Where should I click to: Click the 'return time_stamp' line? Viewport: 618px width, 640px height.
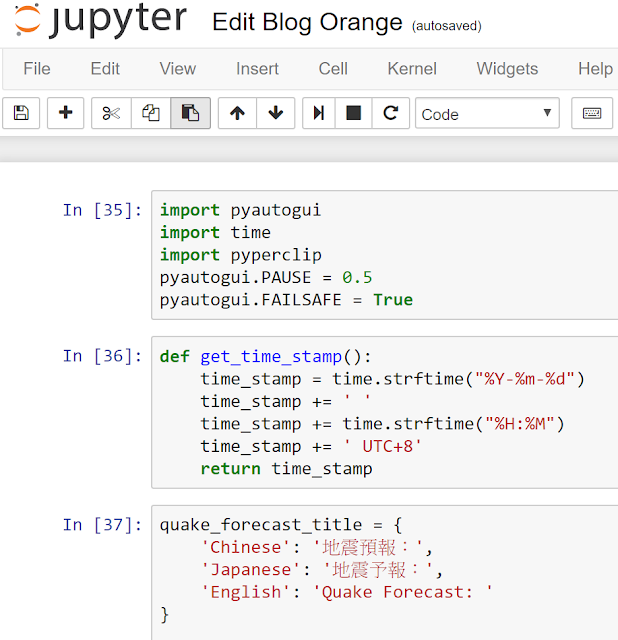point(286,469)
